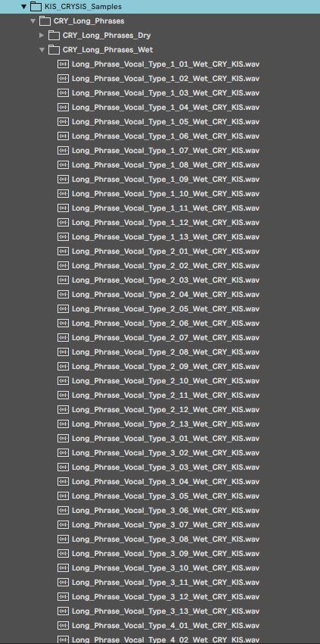Click waveform icon of Type_1_07 wav file
The width and height of the screenshot is (320, 644).
[63, 150]
